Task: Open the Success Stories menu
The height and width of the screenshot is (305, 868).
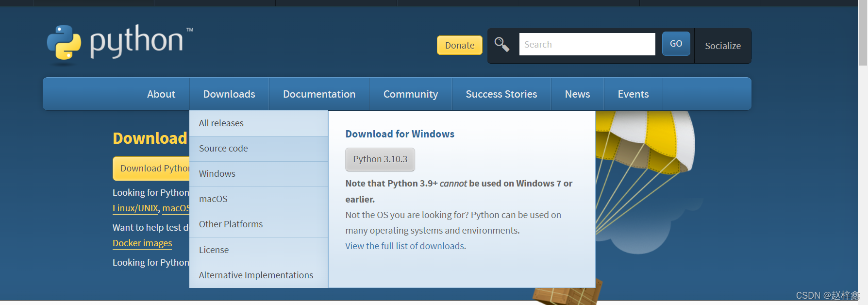Action: (x=501, y=94)
